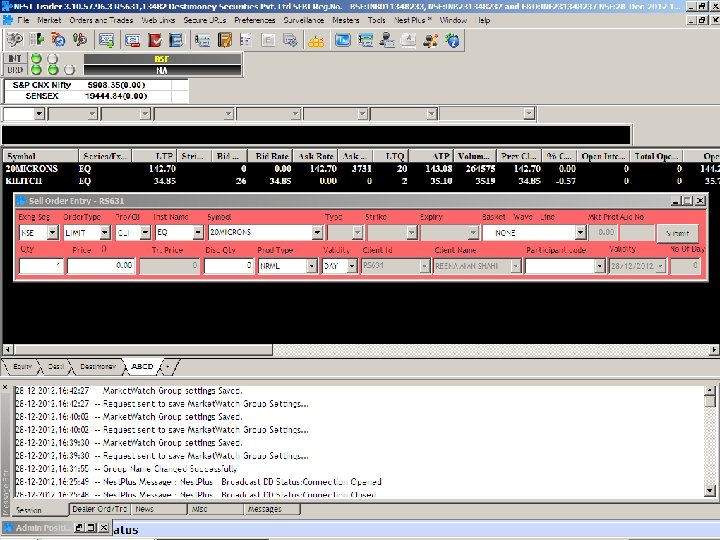Click the blue globe info icon
Image resolution: width=720 pixels, height=540 pixels.
tap(452, 40)
